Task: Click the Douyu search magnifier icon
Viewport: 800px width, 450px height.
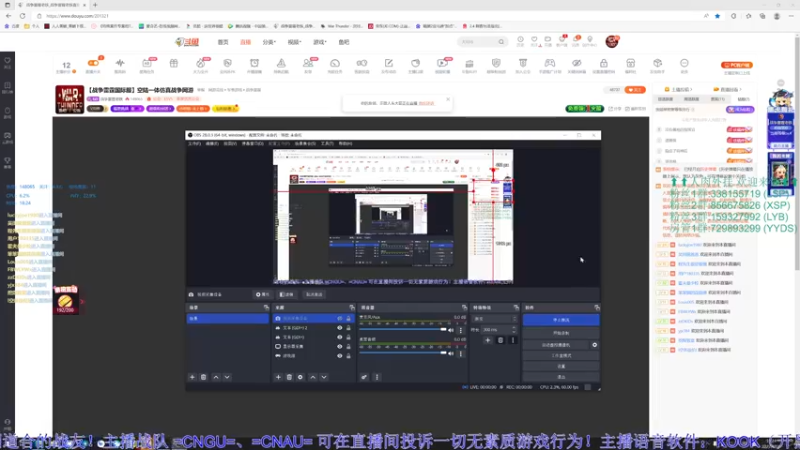Action: (x=501, y=42)
